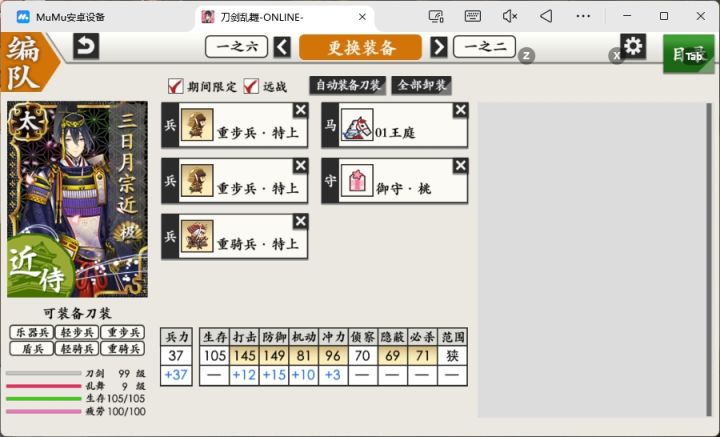Toggle the 期间限定 checkbox
Image resolution: width=720 pixels, height=437 pixels.
[x=175, y=86]
